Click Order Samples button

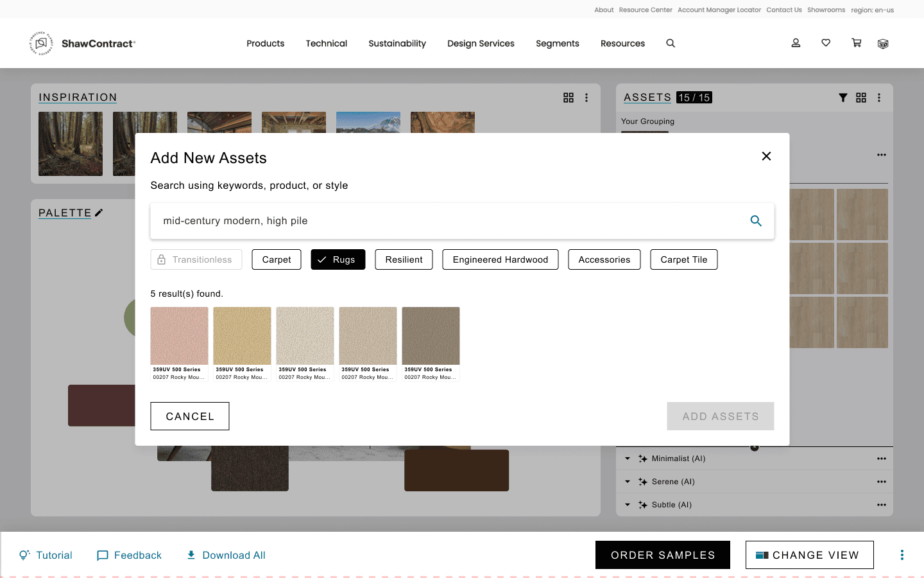pos(663,555)
